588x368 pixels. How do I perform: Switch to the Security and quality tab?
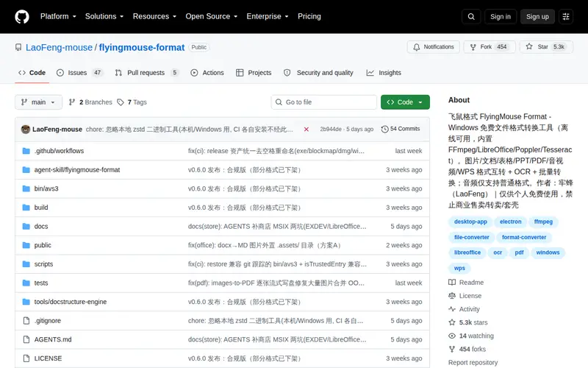pos(318,73)
